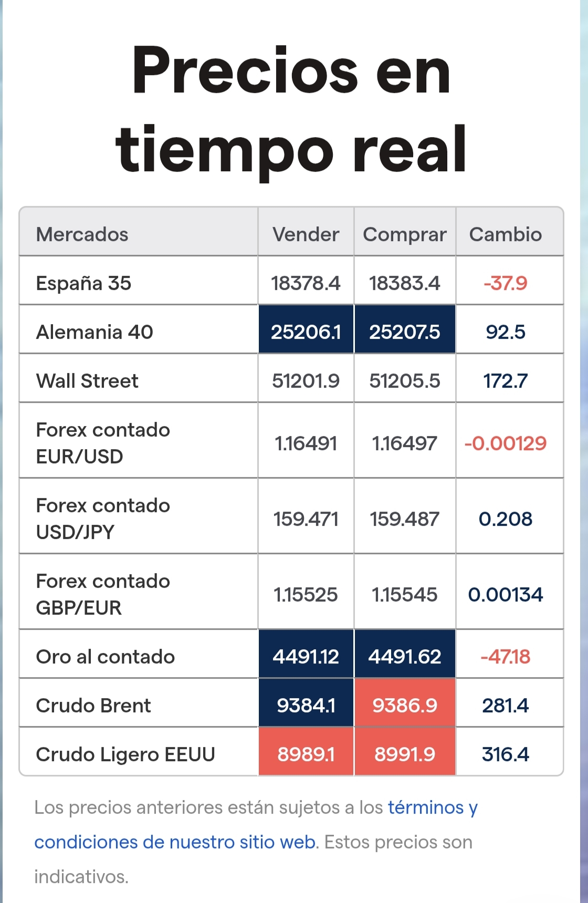Click the Cambio column header
The image size is (588, 903).
[x=506, y=234]
